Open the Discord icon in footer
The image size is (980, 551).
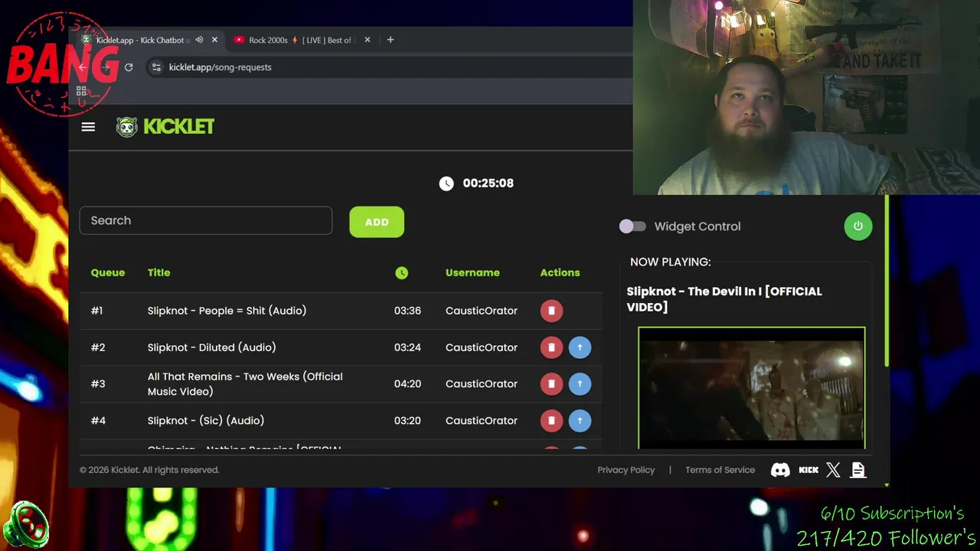click(780, 470)
